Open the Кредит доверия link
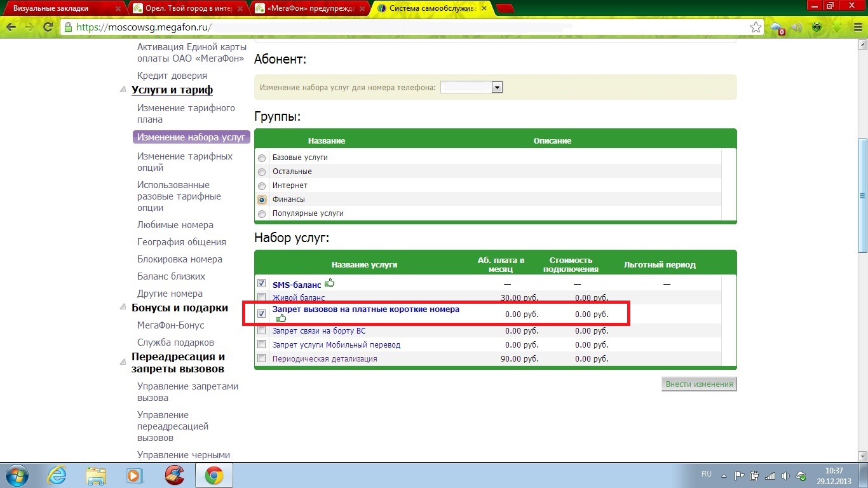The image size is (868, 488). [x=172, y=76]
